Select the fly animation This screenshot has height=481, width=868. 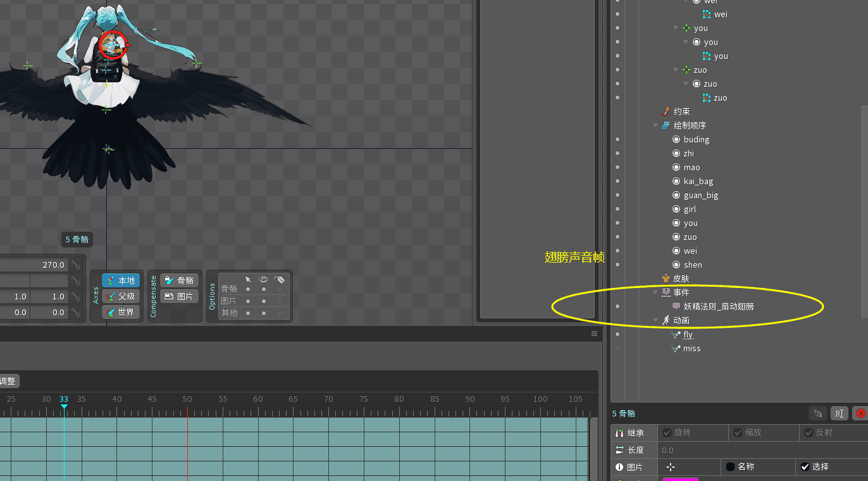click(x=688, y=334)
